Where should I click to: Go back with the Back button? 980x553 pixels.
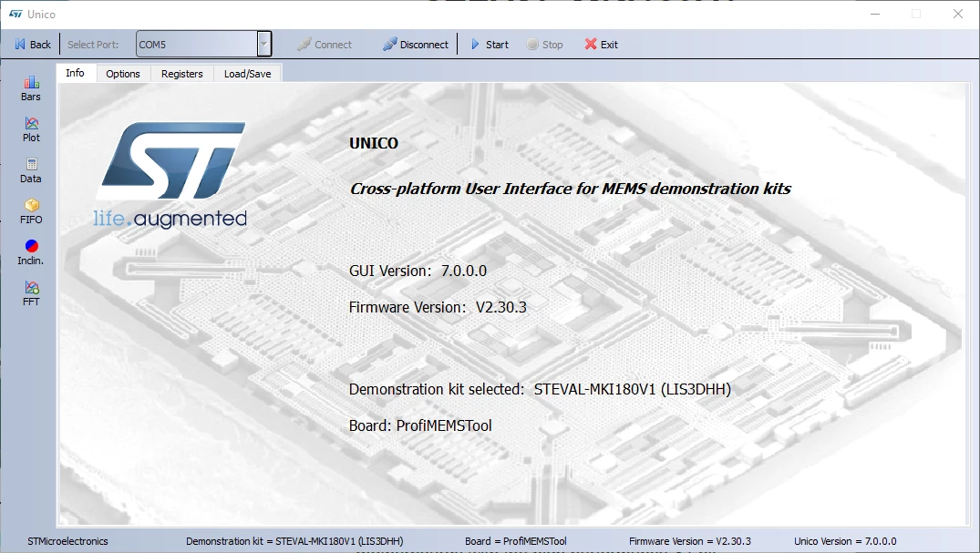click(x=33, y=45)
